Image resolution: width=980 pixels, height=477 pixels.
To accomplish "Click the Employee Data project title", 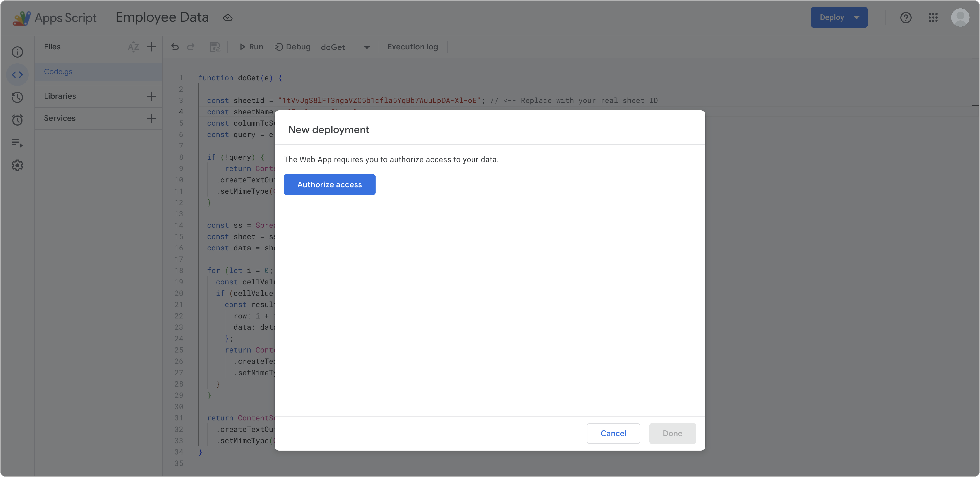I will click(162, 17).
